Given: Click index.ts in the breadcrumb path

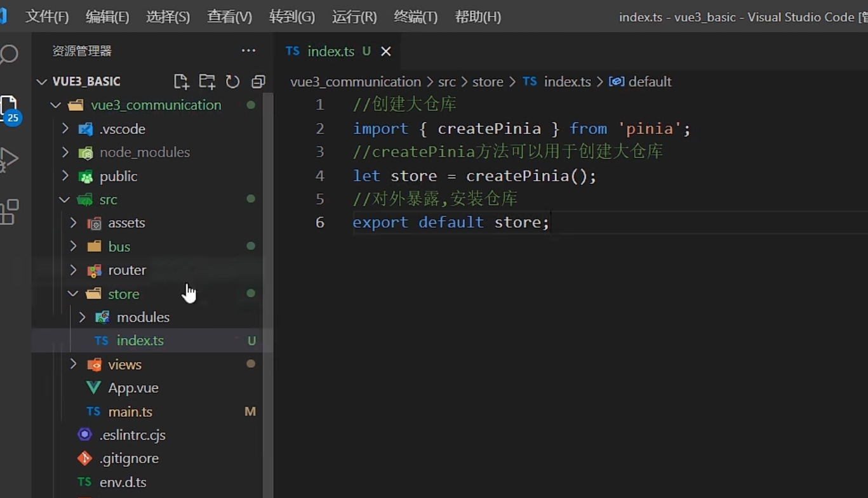Looking at the screenshot, I should [x=567, y=81].
